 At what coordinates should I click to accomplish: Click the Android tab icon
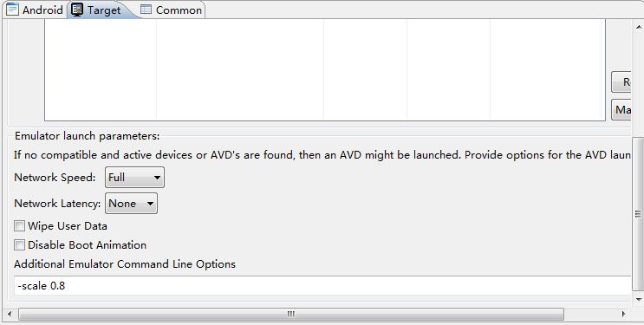click(x=12, y=10)
